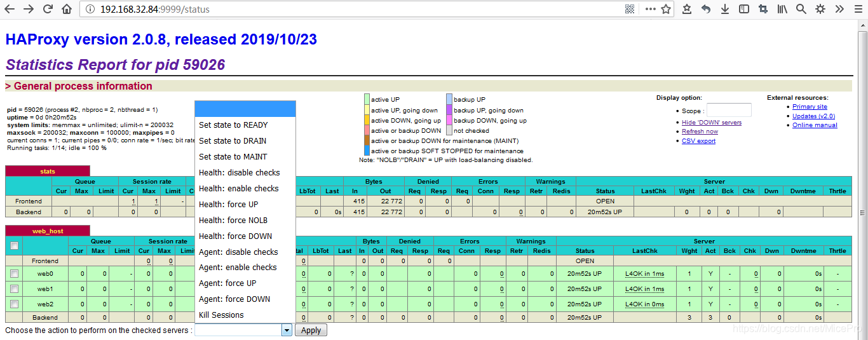Collapse the action dropdown using its arrow
868x340 pixels.
coord(287,330)
